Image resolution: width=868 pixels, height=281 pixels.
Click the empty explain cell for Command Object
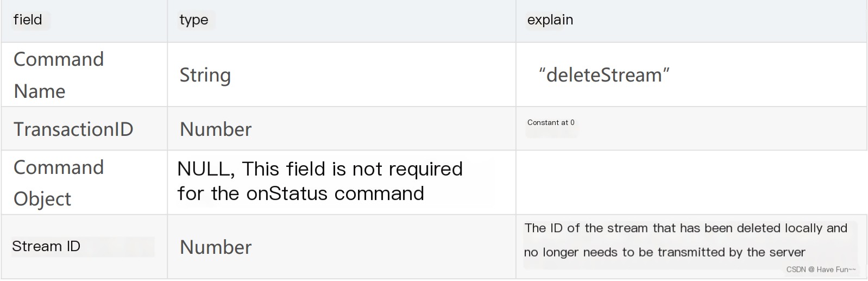(x=690, y=183)
